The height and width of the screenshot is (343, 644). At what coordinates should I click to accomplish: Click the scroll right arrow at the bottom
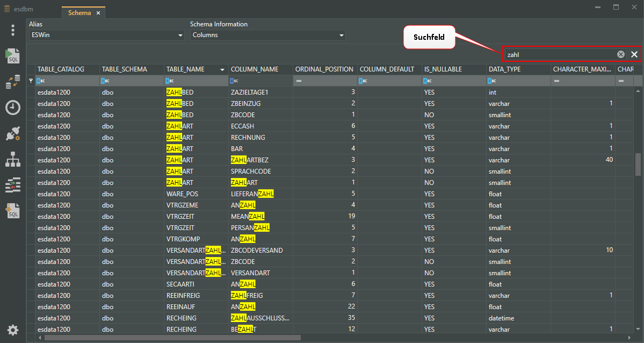coord(629,338)
